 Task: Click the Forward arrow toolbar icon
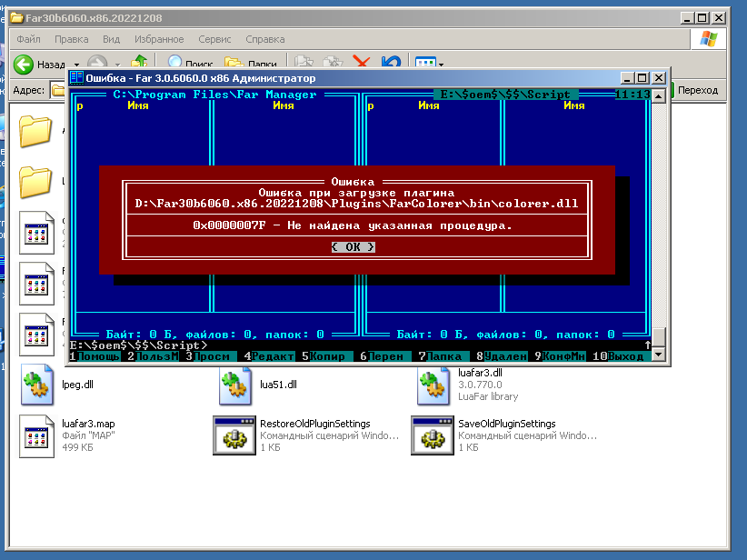click(x=97, y=63)
